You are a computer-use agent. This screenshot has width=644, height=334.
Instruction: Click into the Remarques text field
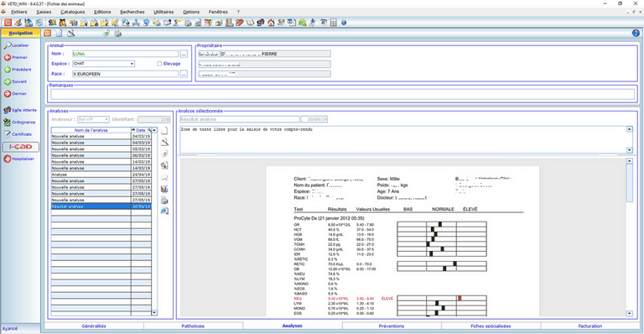tap(342, 94)
